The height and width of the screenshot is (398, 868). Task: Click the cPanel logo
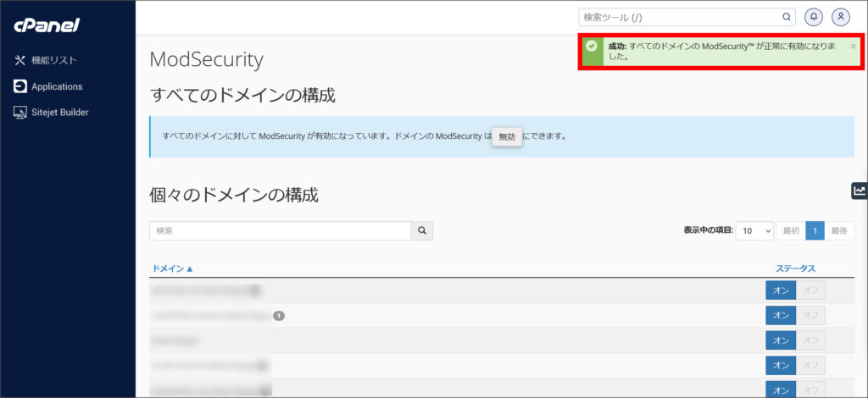[x=47, y=25]
